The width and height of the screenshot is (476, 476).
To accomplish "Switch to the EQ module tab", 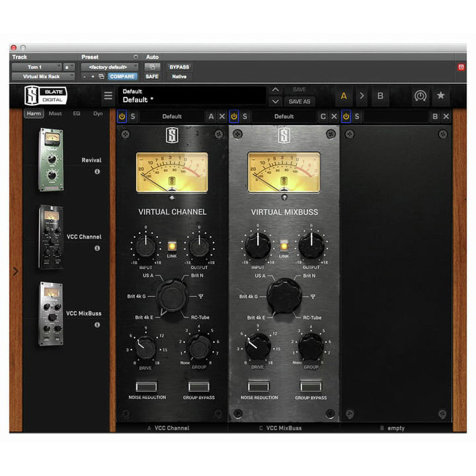I will pos(77,114).
